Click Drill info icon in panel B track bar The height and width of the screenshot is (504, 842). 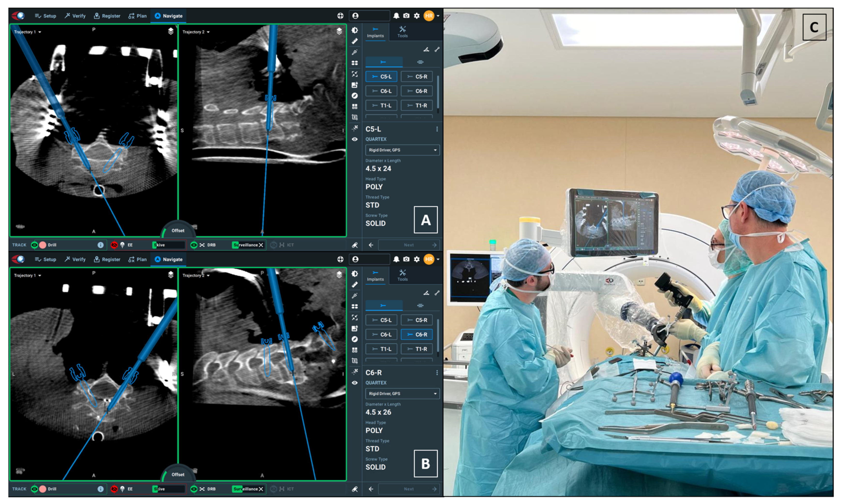[100, 489]
